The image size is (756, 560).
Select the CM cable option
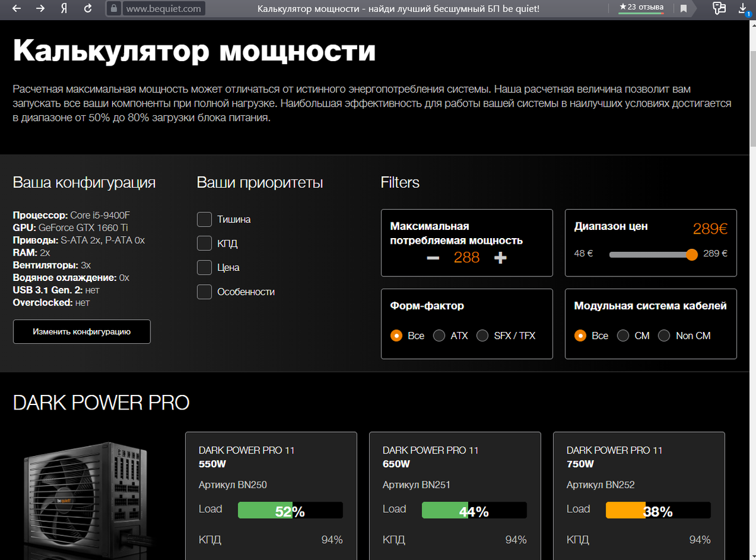click(x=623, y=336)
